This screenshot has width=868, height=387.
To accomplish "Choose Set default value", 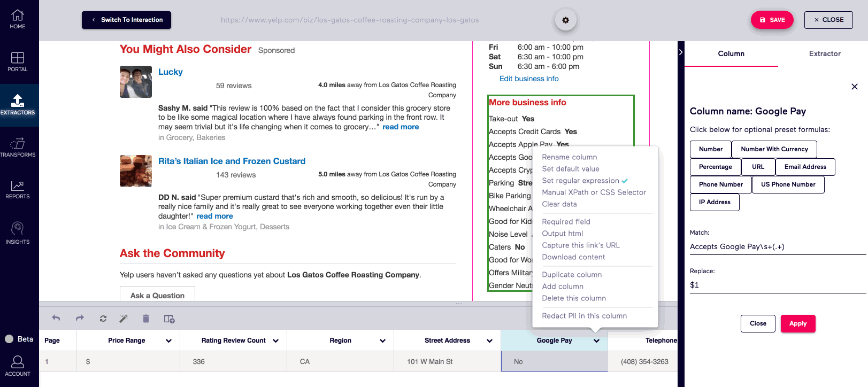I will (571, 169).
